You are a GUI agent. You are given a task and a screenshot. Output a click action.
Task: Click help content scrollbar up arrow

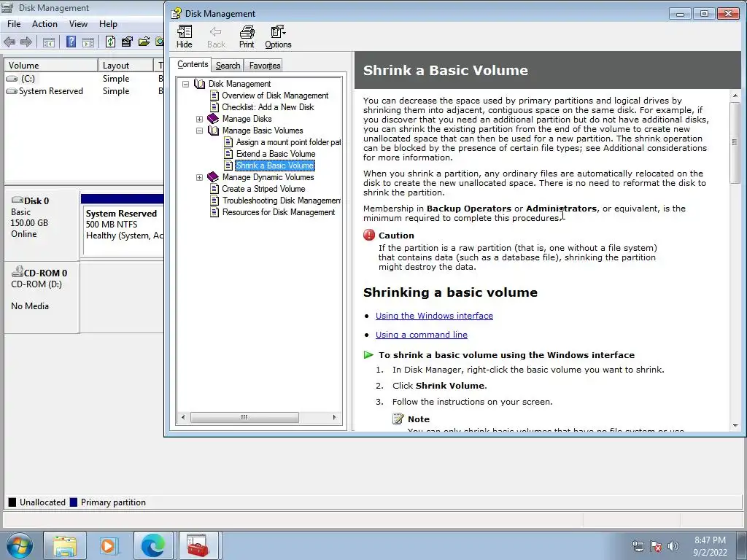coord(735,96)
